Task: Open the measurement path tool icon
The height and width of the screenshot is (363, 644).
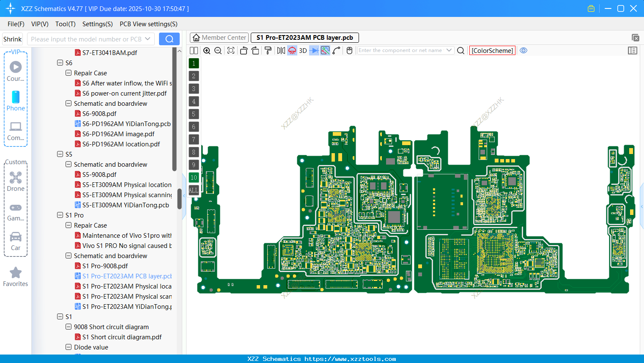Action: 337,50
